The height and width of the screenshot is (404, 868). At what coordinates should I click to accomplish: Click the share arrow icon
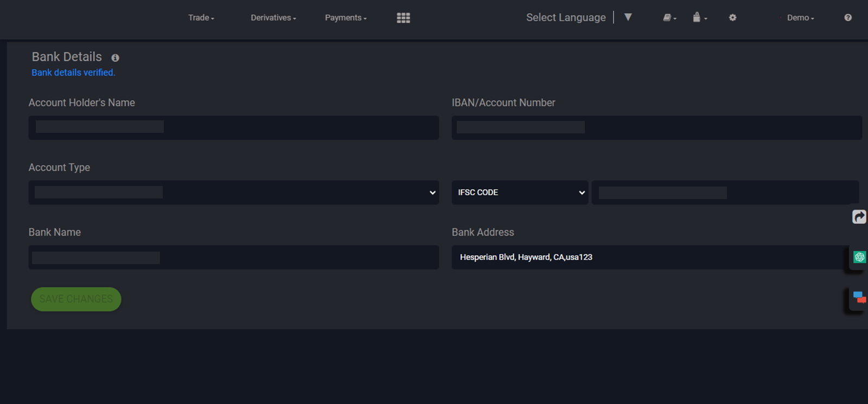tap(859, 217)
